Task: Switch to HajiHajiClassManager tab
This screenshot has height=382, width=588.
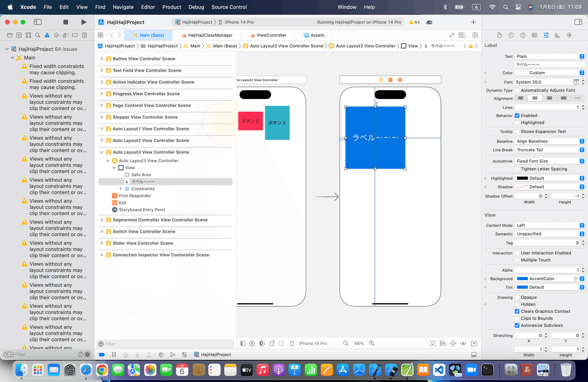Action: pyautogui.click(x=206, y=35)
